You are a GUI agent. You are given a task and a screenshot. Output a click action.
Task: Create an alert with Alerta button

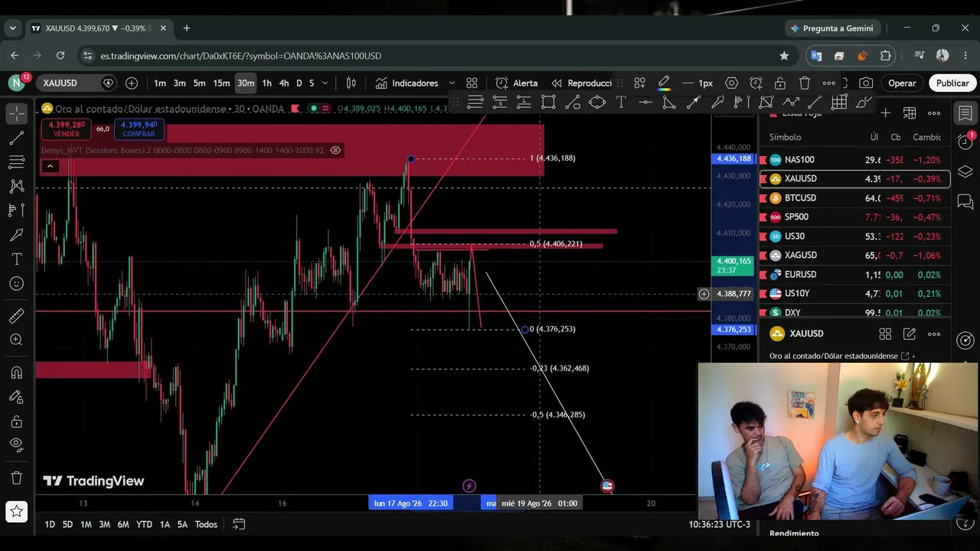tap(517, 83)
